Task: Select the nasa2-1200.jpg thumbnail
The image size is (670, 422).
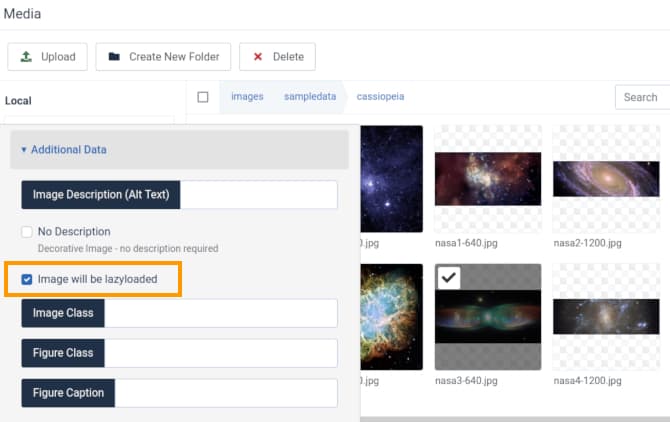Action: [606, 179]
